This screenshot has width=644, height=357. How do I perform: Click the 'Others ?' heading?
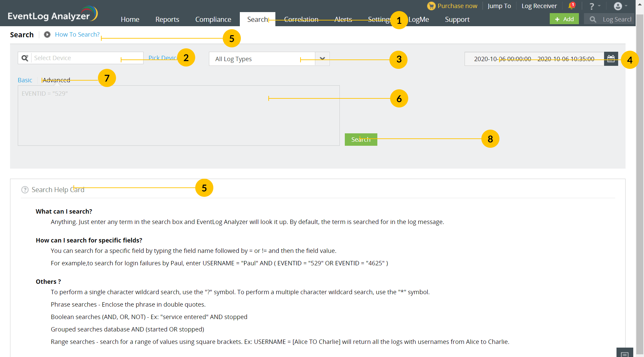tap(48, 282)
